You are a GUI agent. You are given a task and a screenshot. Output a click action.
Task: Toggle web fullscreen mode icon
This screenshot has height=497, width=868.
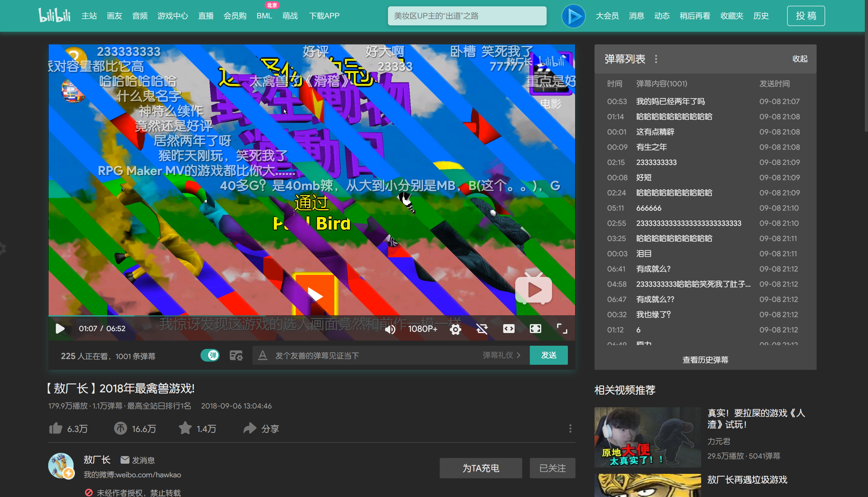[x=535, y=329]
